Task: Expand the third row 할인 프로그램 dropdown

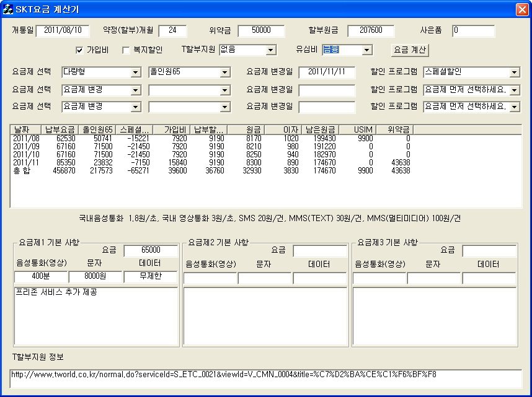Action: point(515,107)
